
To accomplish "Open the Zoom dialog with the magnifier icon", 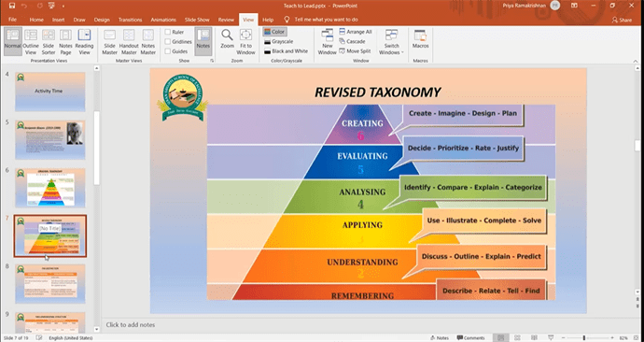I will click(x=227, y=38).
